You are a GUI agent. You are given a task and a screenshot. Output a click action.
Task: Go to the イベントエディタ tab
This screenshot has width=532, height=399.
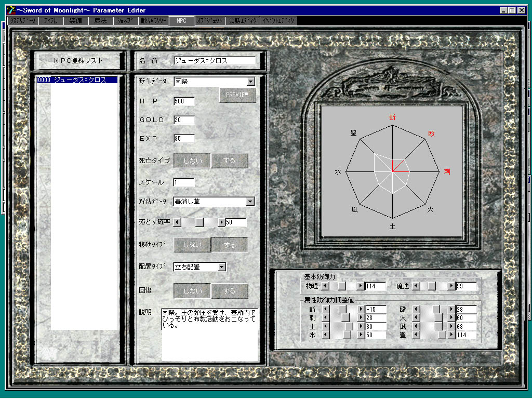tap(279, 21)
